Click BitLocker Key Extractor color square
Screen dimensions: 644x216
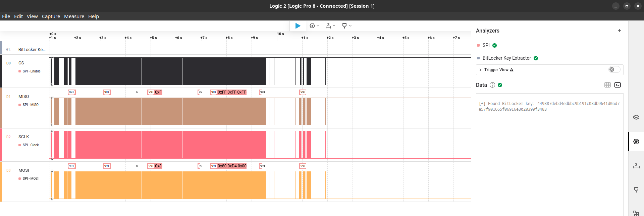point(478,58)
